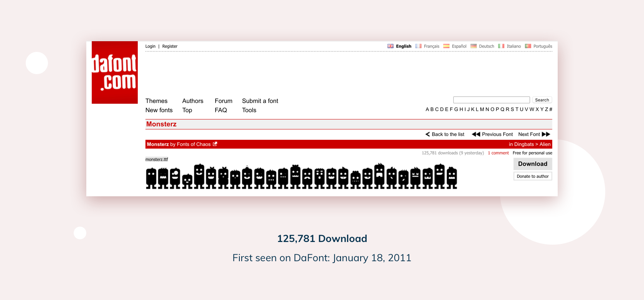Open Fonts of Chaos author page

tap(194, 144)
